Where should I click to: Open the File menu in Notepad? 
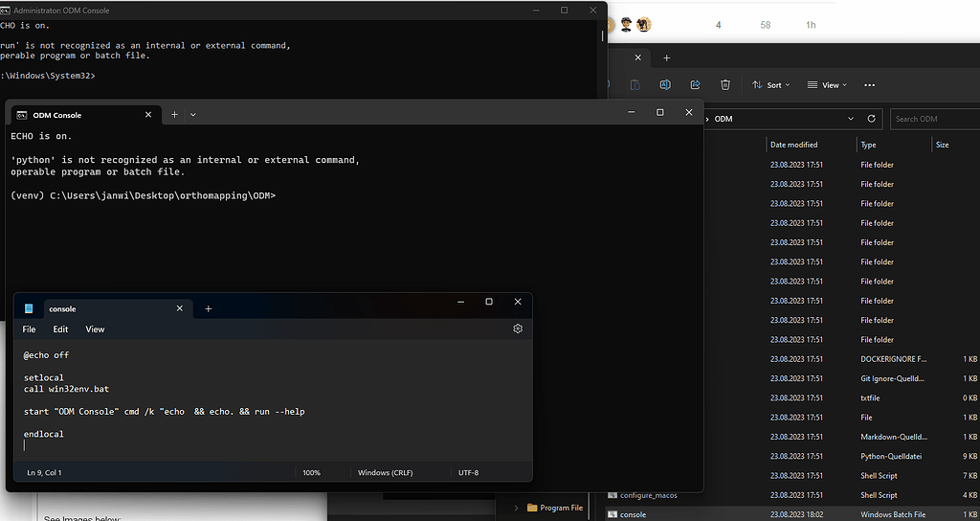coord(29,328)
